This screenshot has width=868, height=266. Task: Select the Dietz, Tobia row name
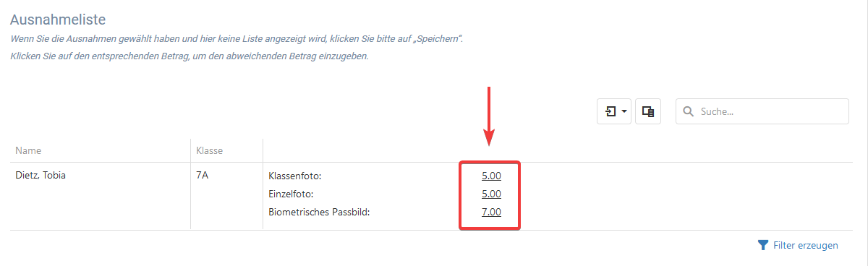pos(41,175)
